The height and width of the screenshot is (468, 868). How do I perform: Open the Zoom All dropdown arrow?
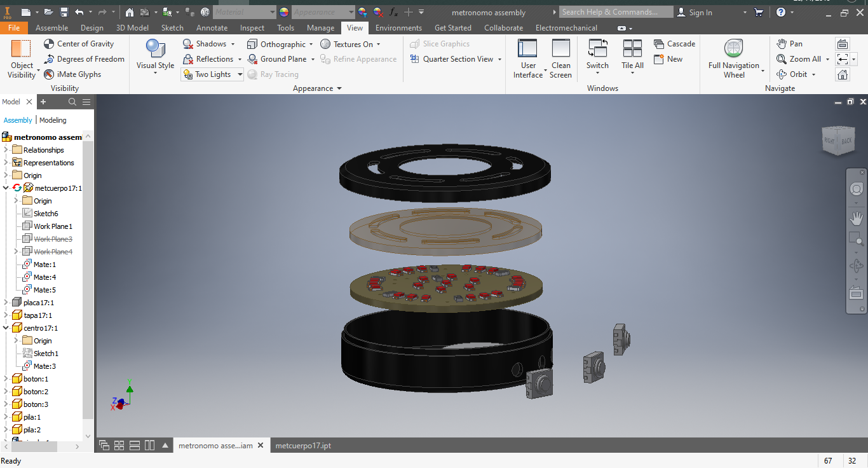click(x=827, y=60)
